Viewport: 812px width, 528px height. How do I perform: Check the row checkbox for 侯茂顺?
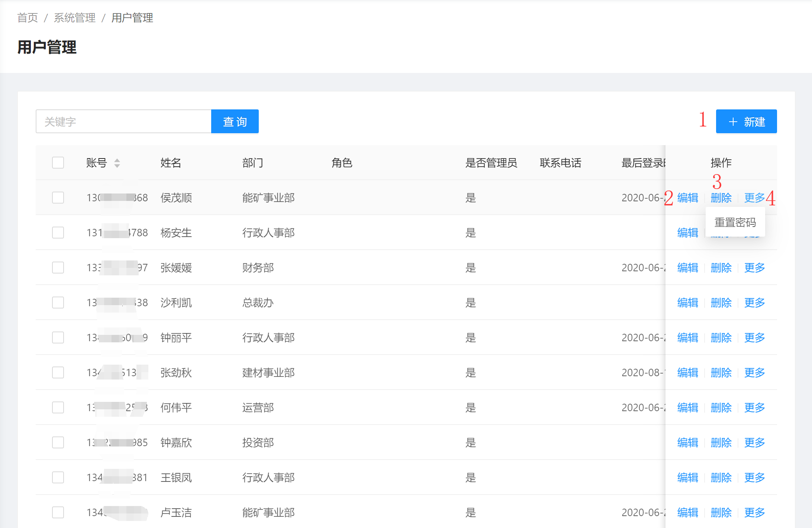[58, 198]
